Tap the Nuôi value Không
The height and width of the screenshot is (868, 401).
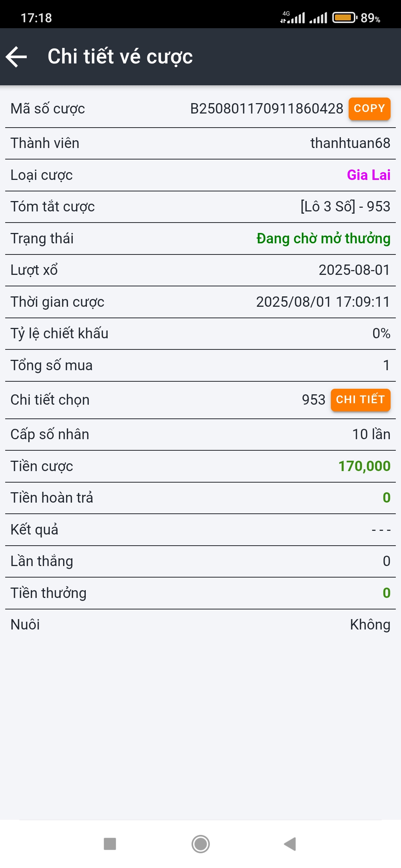(x=370, y=625)
